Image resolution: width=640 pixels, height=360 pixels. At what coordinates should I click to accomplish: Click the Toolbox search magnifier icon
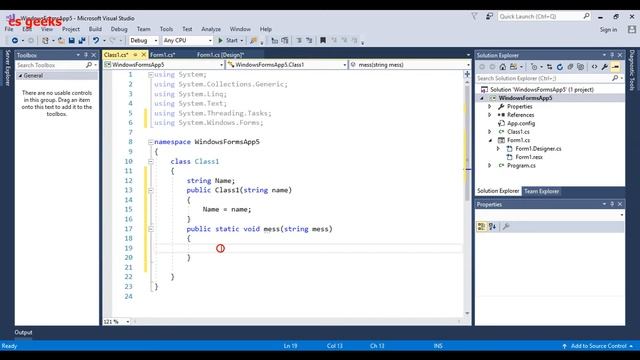coord(89,65)
